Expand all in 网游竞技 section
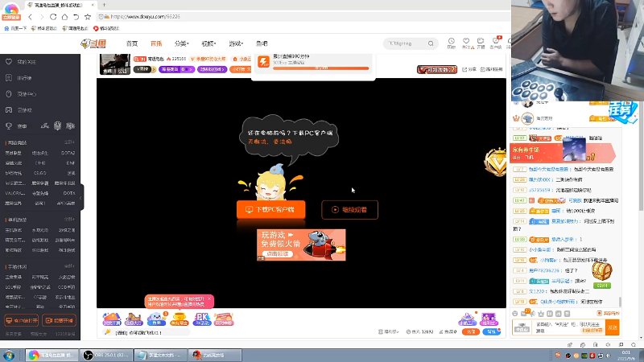The image size is (644, 362). [x=69, y=142]
